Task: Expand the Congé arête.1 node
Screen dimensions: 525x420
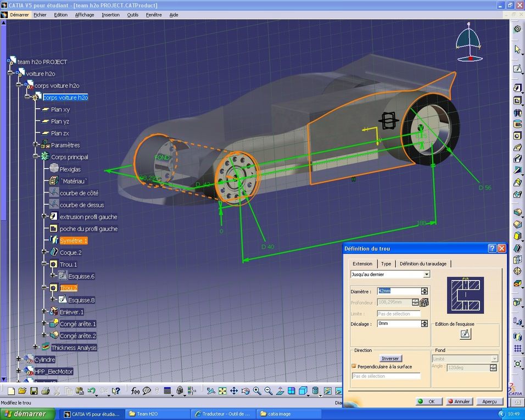Action: tap(44, 323)
